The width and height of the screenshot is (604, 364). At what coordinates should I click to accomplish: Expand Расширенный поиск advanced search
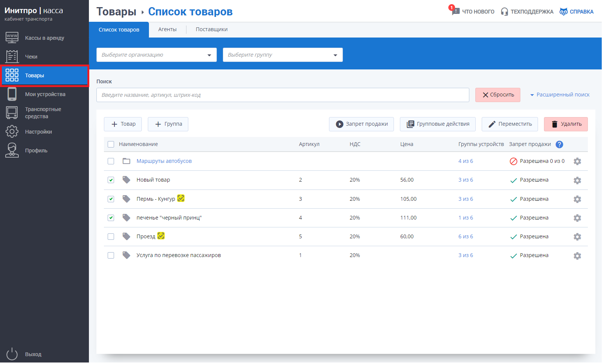[x=559, y=95]
